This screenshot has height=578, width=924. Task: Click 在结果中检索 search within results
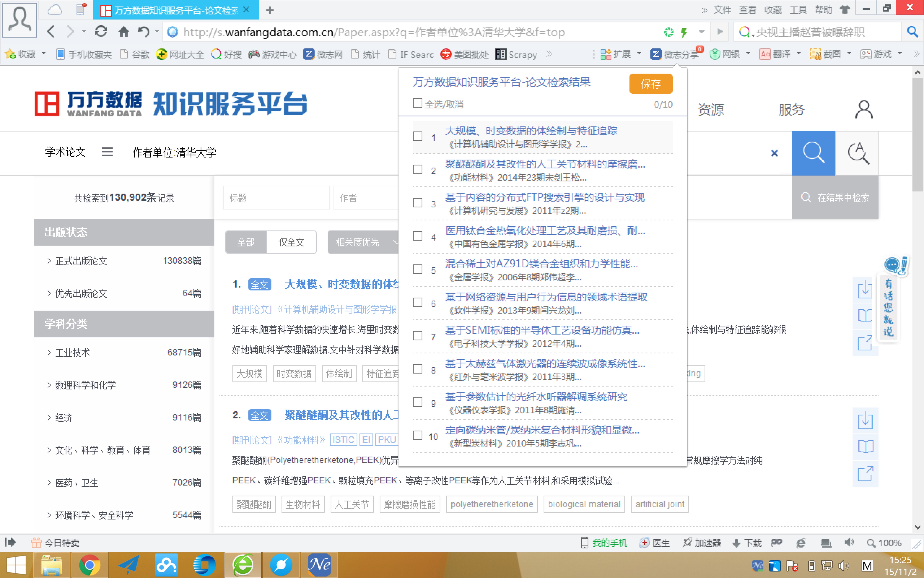[835, 197]
